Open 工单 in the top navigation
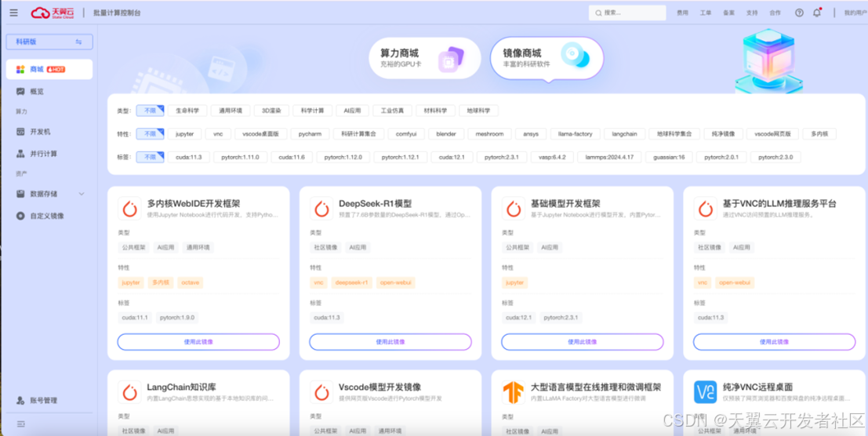 [706, 13]
